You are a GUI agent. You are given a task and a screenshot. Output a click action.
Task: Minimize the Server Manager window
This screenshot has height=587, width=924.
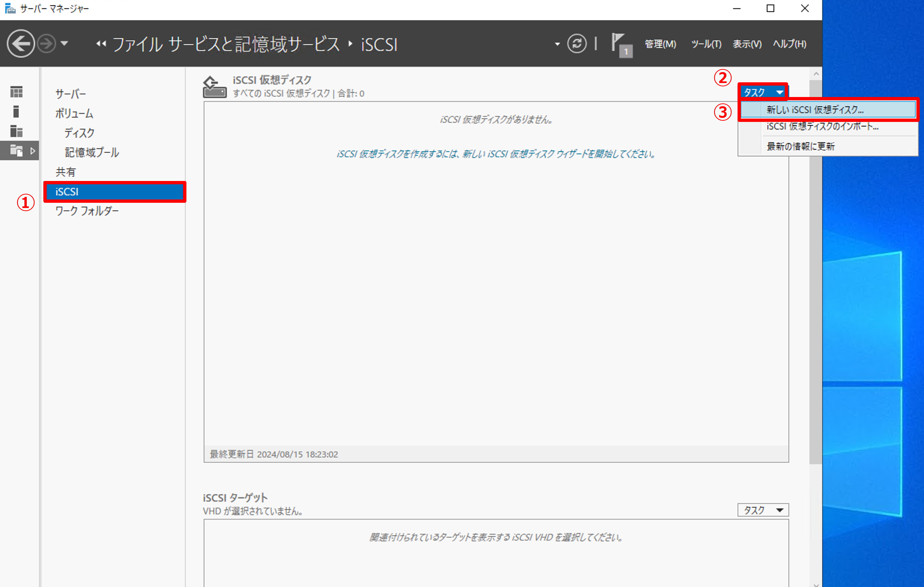pos(736,9)
